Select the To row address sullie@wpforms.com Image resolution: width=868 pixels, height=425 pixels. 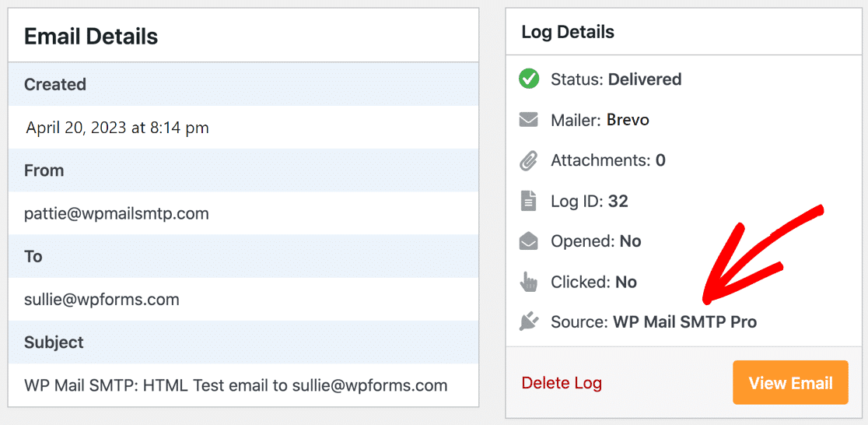coord(102,300)
